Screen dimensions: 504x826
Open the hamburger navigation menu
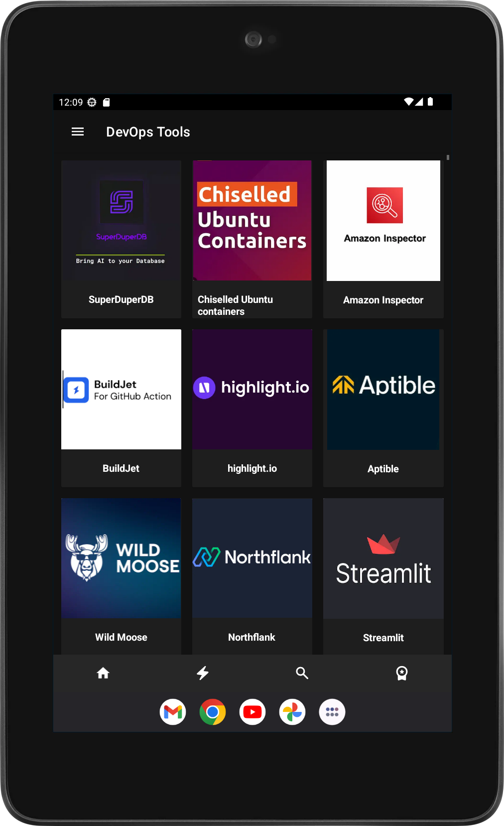tap(78, 132)
